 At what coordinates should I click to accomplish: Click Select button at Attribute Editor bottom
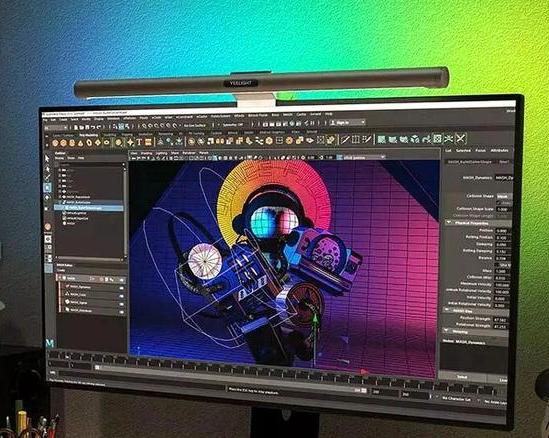coord(462,377)
